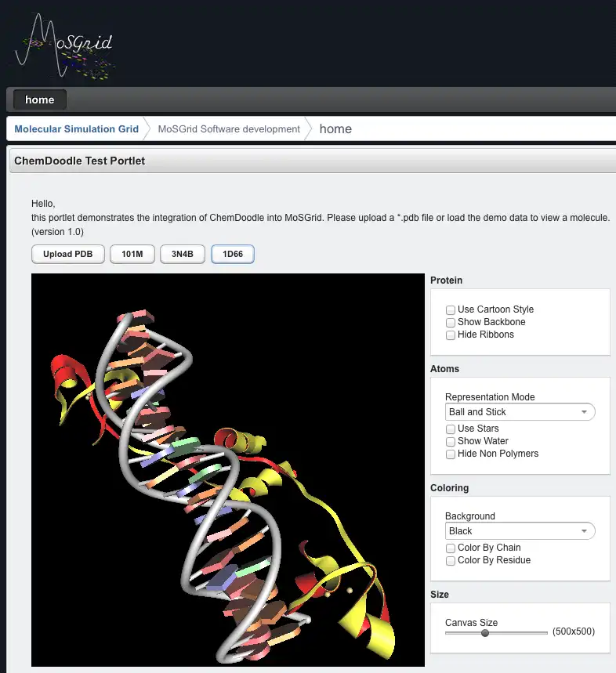Screen dimensions: 616x673
Task: Open the home navigation tab
Action: pos(39,100)
